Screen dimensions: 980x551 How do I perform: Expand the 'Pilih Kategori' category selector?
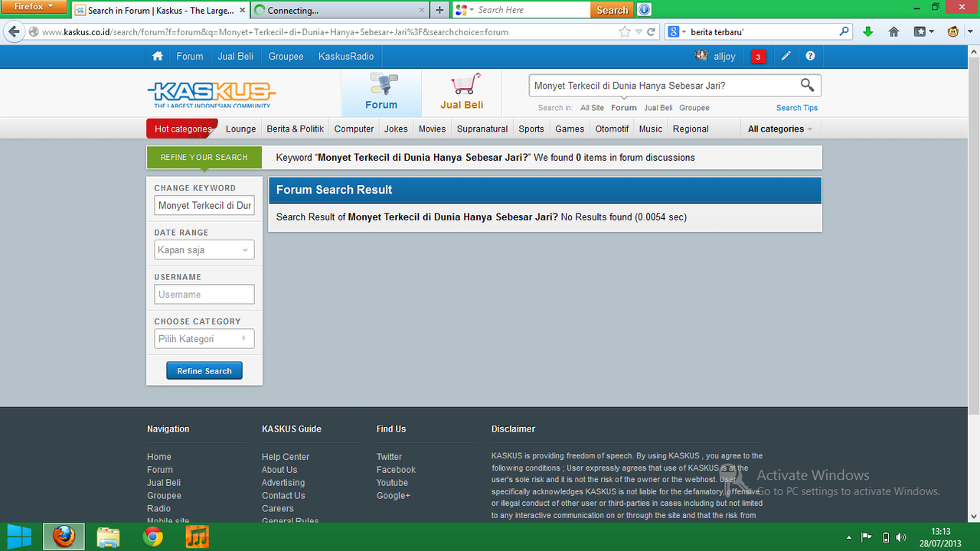click(x=204, y=339)
